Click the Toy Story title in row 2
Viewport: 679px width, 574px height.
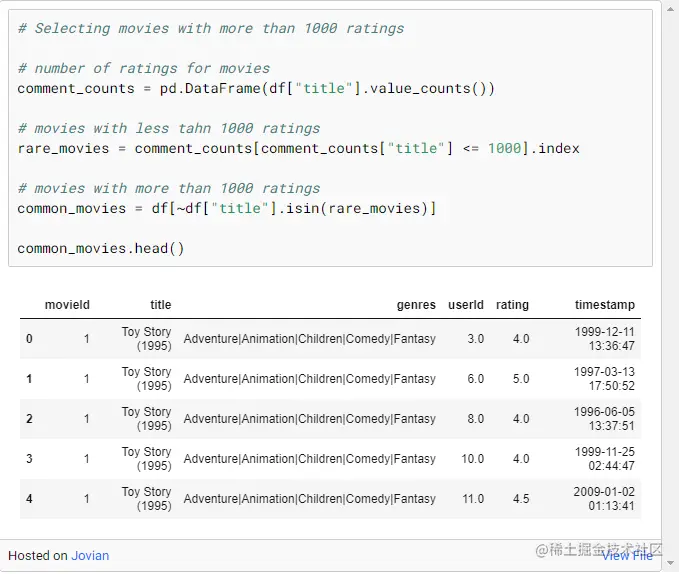pyautogui.click(x=146, y=419)
